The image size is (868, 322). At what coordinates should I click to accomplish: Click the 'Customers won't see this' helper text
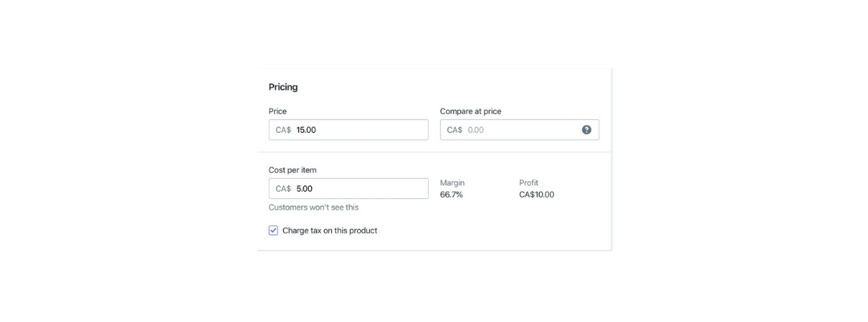click(313, 207)
